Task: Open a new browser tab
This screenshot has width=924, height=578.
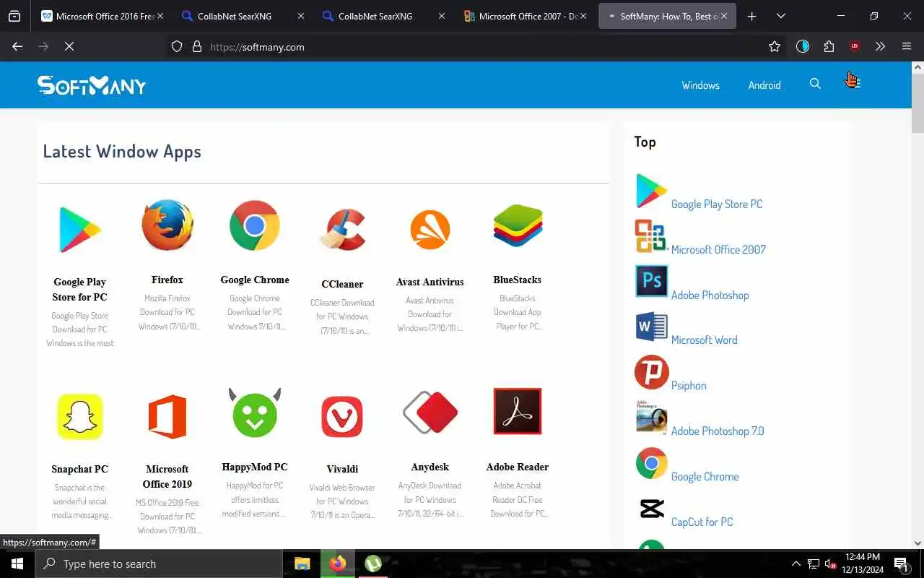Action: coord(751,16)
